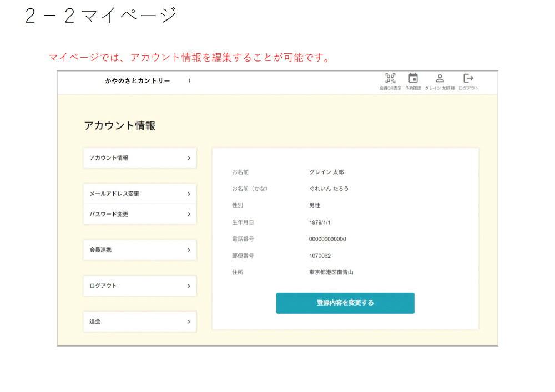Click the birth date 1979/1/1
This screenshot has width=555, height=392.
[x=319, y=222]
